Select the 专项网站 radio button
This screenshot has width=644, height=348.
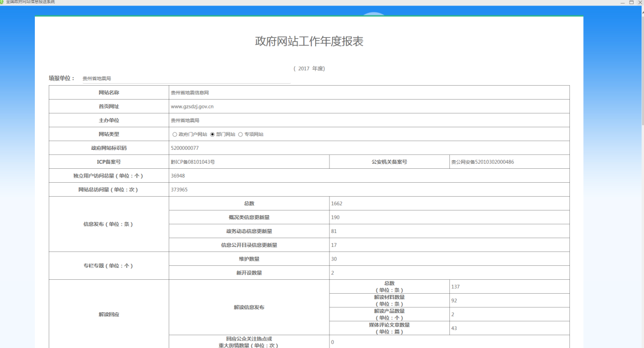click(x=240, y=134)
